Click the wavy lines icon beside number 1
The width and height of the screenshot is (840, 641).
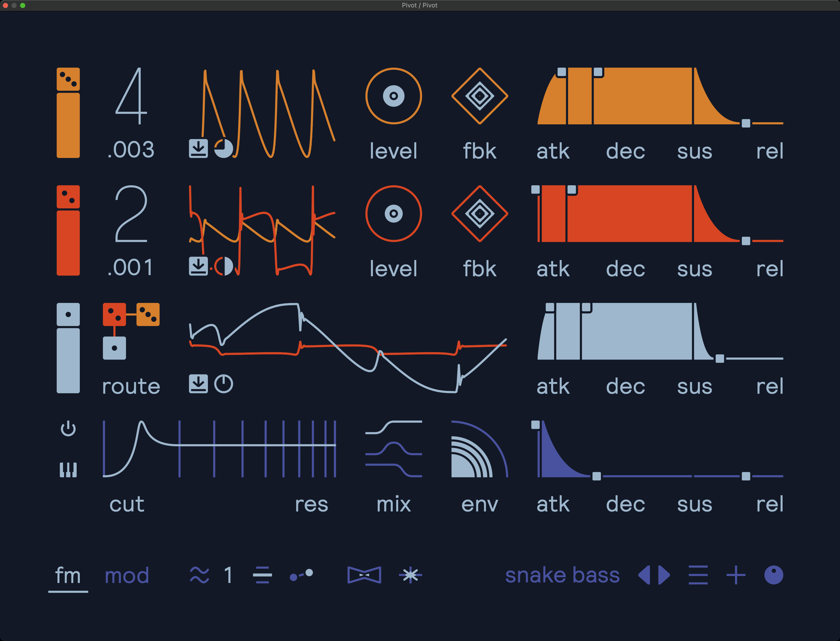coord(200,575)
